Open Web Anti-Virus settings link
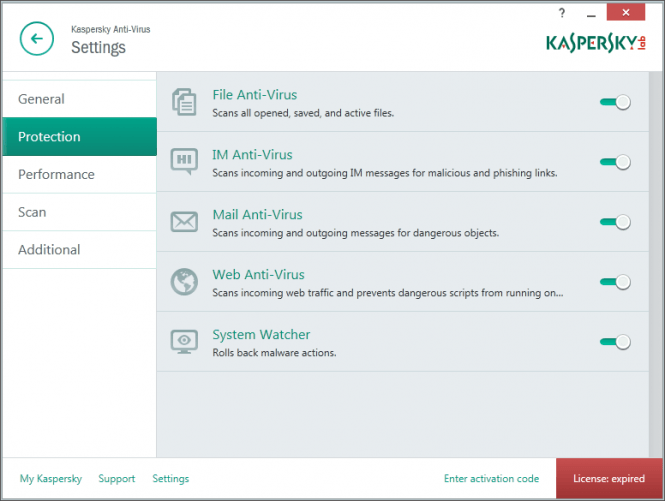This screenshot has width=665, height=501. (x=258, y=274)
